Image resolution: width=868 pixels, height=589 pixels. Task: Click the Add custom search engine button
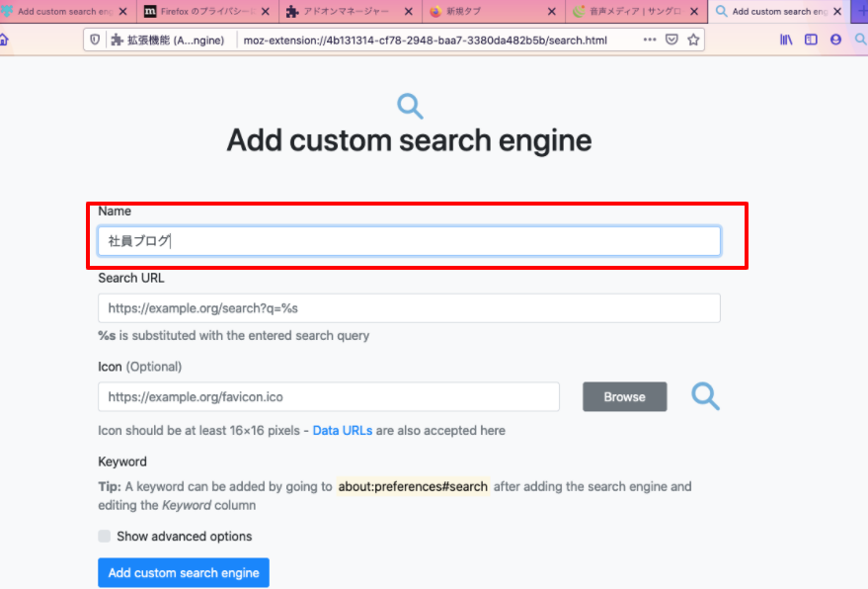point(184,573)
